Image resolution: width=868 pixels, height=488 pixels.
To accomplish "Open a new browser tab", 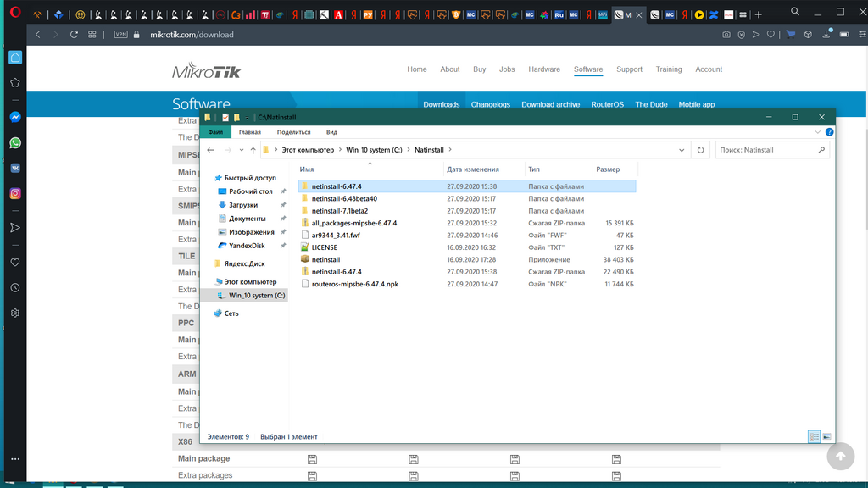I will pos(759,15).
